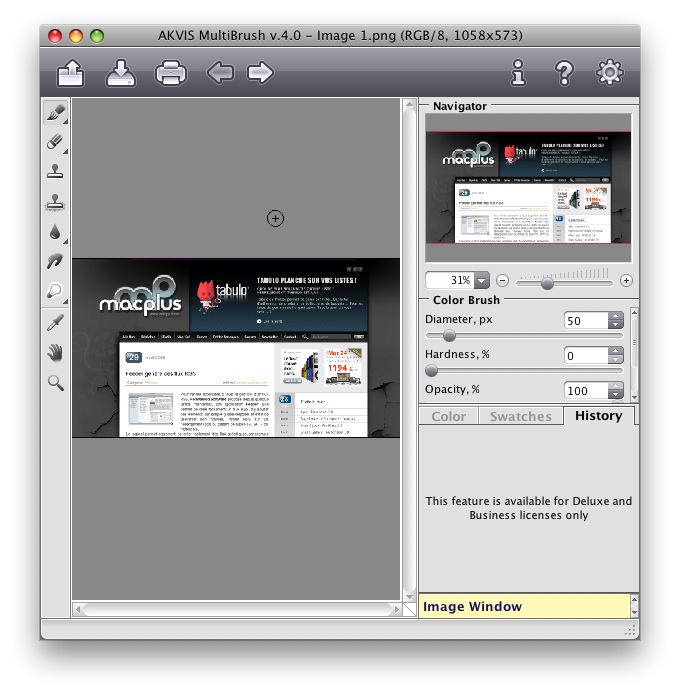Select the Color Brush tool

[x=56, y=113]
